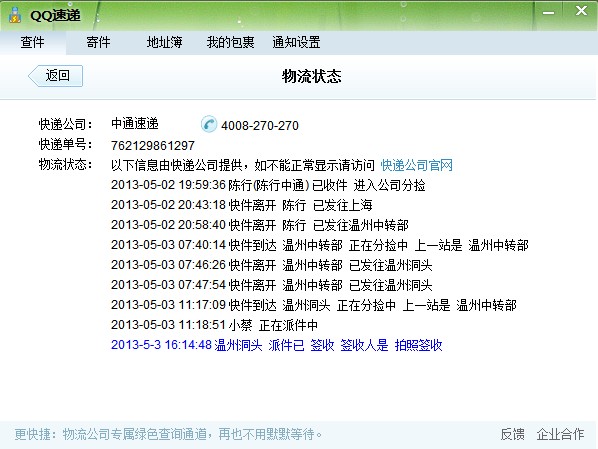Viewport: 598px width, 449px height.
Task: Click the 中通速递 company name
Action: pyautogui.click(x=135, y=124)
